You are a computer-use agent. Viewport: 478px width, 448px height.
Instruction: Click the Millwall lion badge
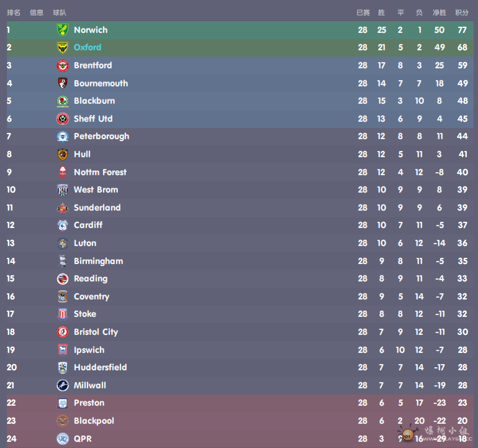tap(63, 385)
